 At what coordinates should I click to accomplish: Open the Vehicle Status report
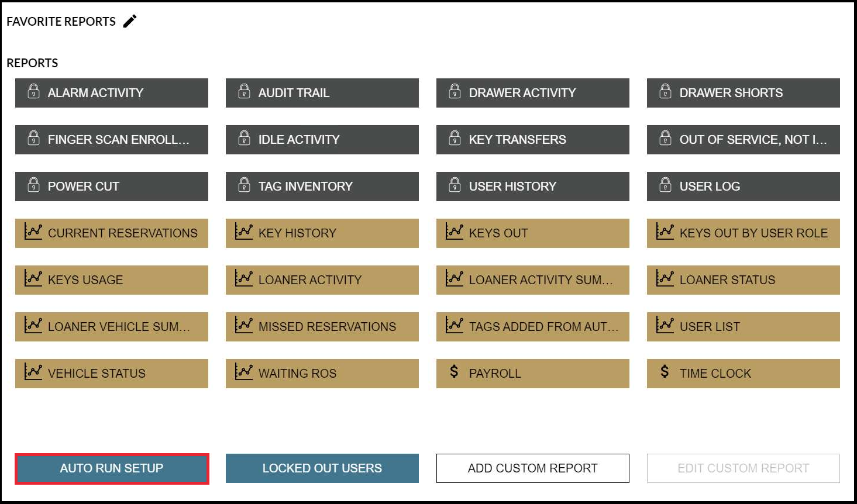(112, 374)
